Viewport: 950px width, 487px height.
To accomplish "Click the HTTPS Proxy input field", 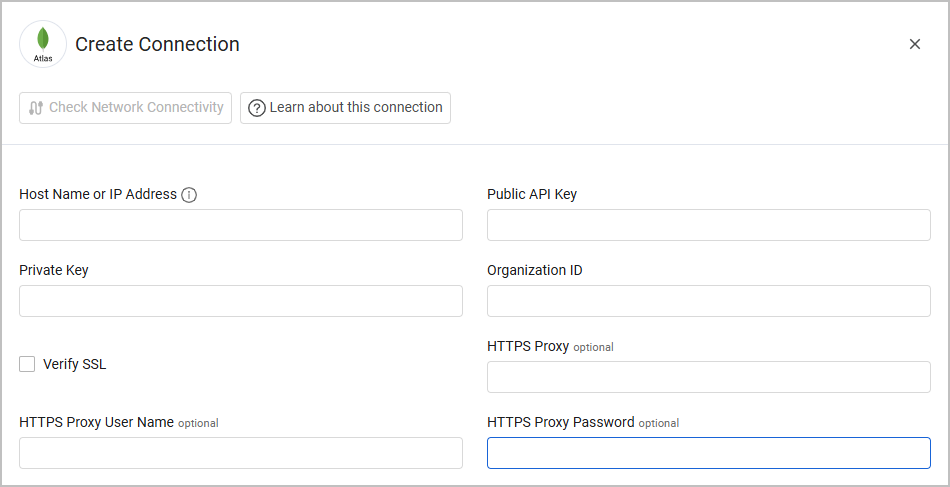I will pyautogui.click(x=709, y=377).
